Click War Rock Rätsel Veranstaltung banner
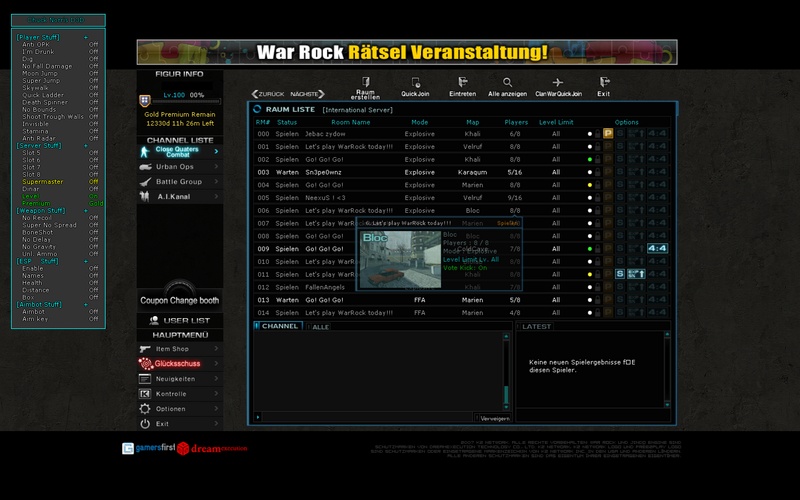Viewport: 800px width, 500px height. pyautogui.click(x=407, y=52)
